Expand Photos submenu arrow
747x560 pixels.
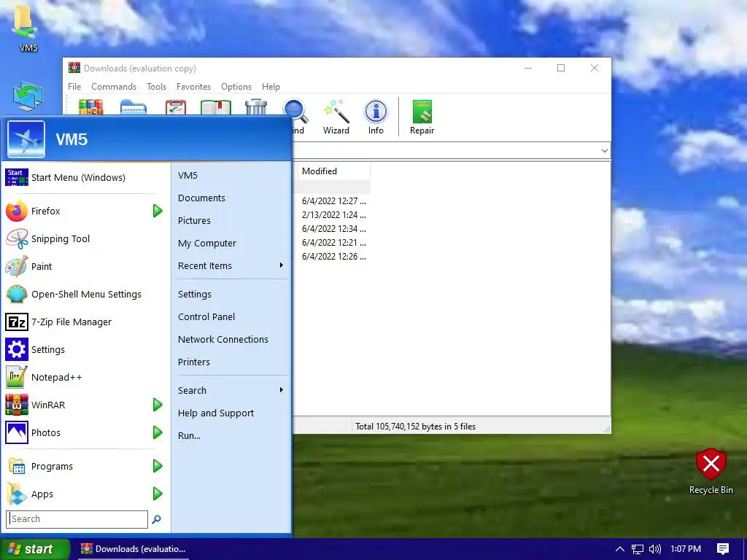tap(158, 432)
